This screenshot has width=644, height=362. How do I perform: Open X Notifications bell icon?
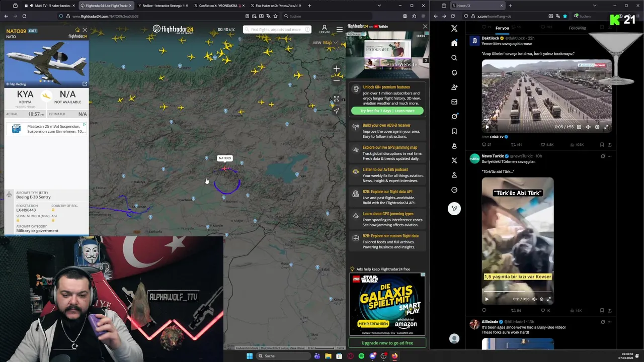click(454, 72)
